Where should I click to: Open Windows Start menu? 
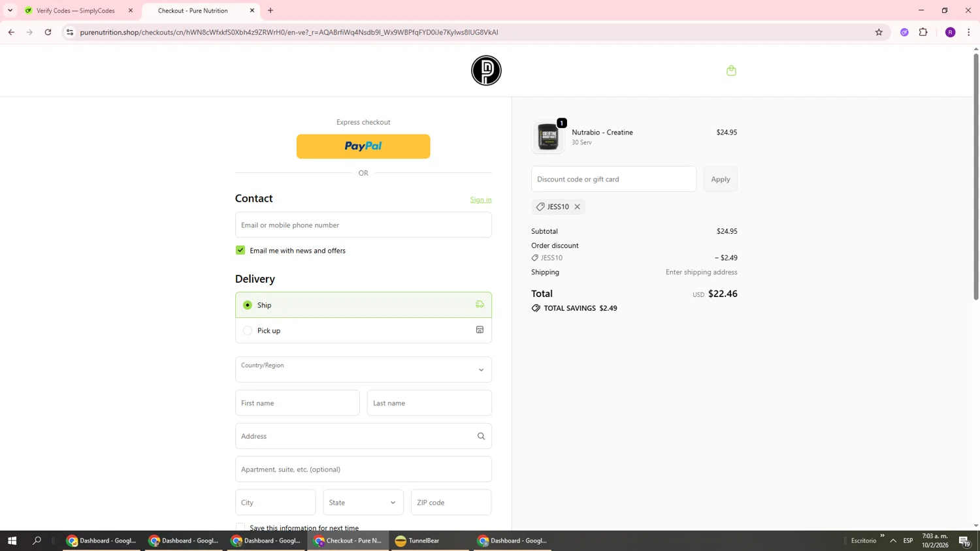(12, 541)
